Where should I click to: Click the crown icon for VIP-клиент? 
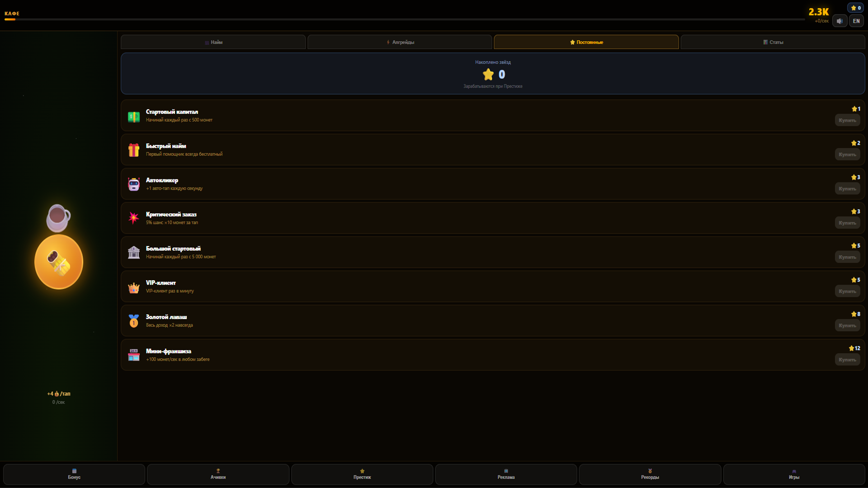point(134,288)
